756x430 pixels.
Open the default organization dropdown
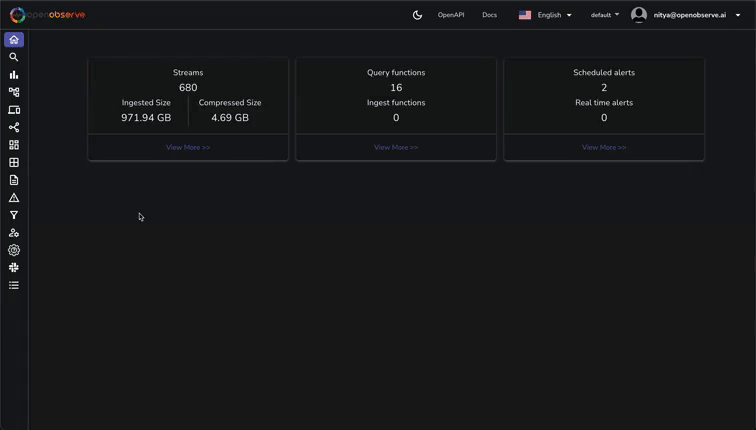click(x=604, y=15)
